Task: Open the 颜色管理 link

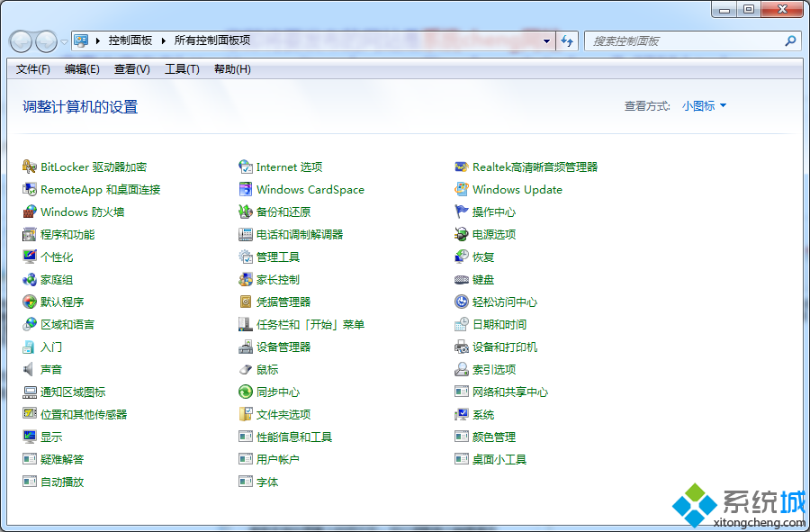Action: 494,437
